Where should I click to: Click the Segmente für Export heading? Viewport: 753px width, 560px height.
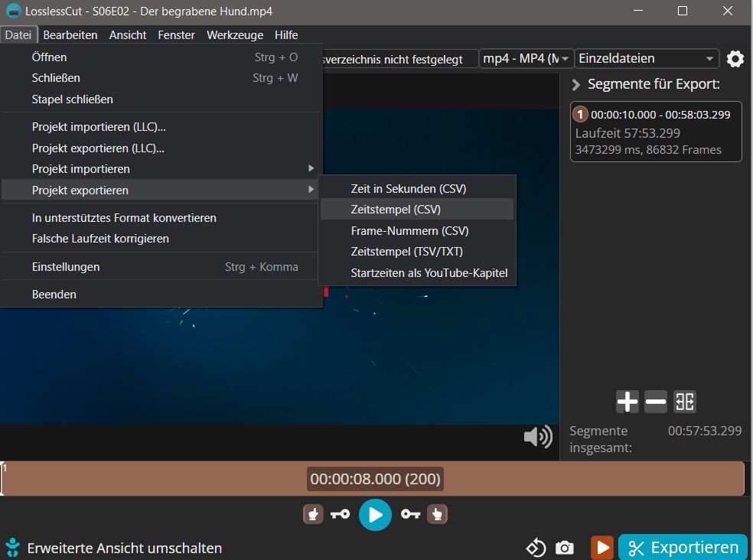[x=654, y=84]
